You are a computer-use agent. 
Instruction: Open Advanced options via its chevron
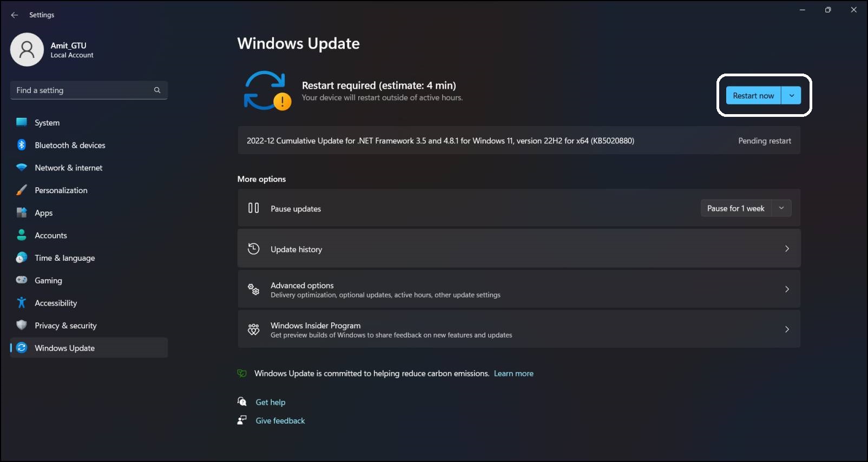(787, 289)
